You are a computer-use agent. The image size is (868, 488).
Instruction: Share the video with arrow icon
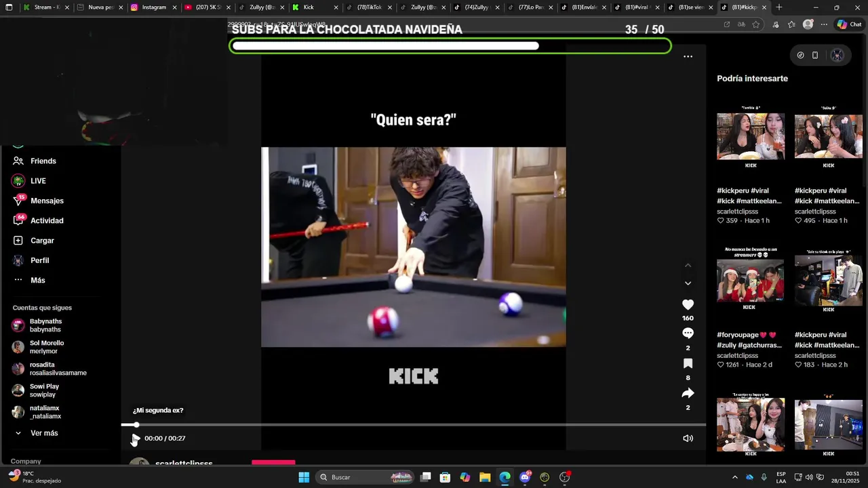pos(688,393)
